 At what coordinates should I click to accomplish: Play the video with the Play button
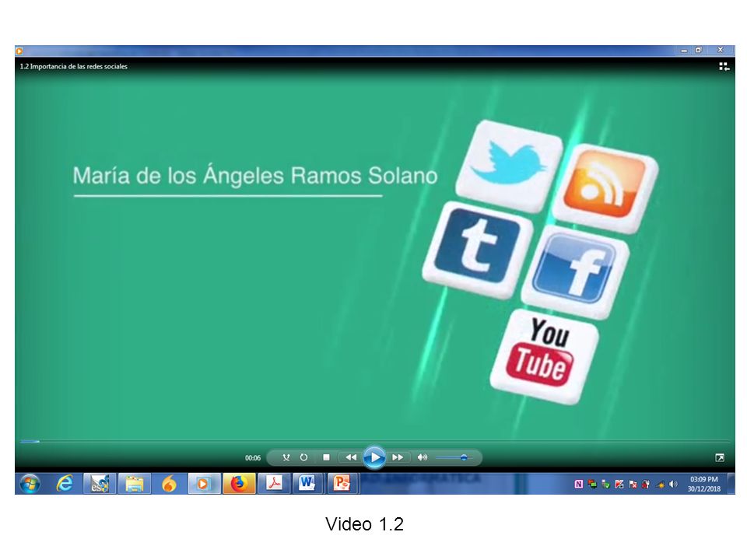click(x=374, y=457)
